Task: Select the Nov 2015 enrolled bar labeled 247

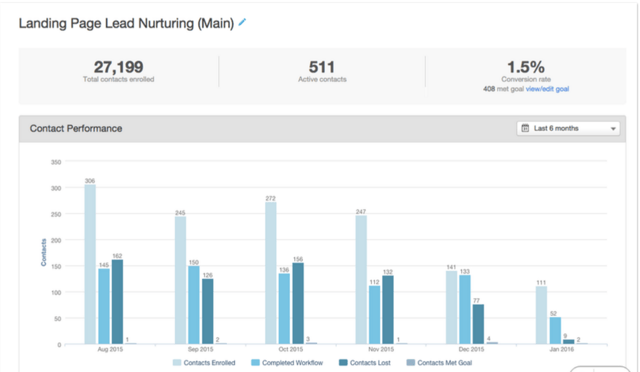Action: [361, 280]
